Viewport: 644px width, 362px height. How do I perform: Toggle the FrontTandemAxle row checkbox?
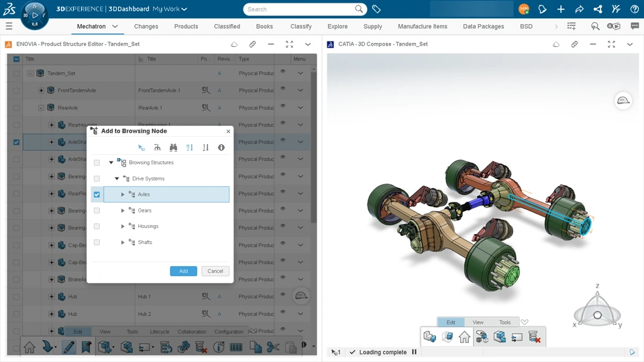(16, 90)
